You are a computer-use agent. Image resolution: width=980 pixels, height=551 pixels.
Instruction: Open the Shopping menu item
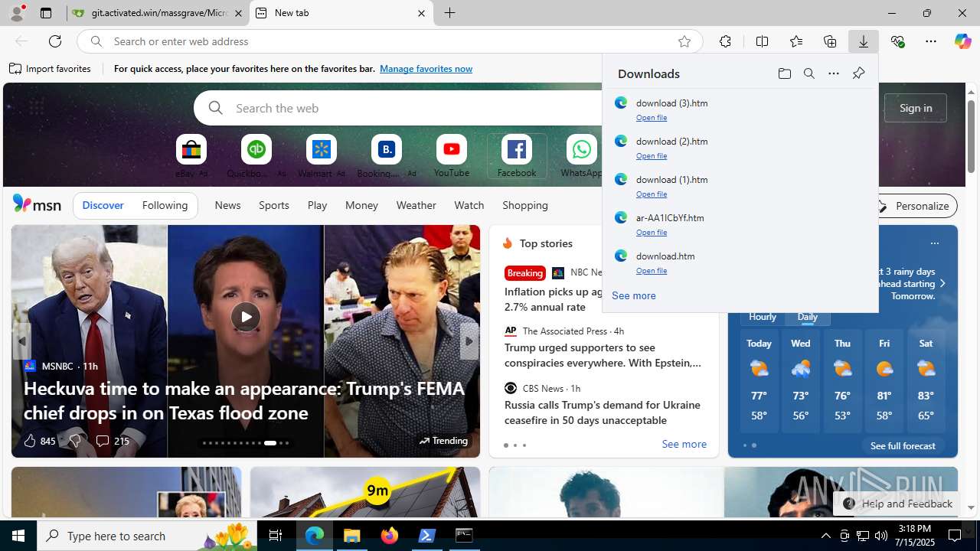pyautogui.click(x=525, y=205)
